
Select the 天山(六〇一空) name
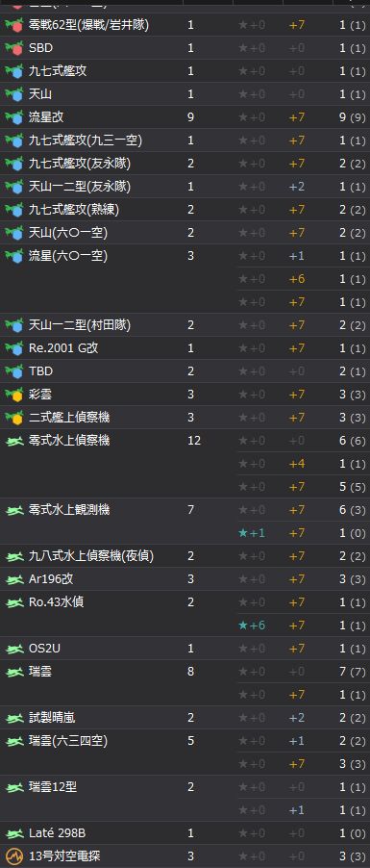click(68, 233)
